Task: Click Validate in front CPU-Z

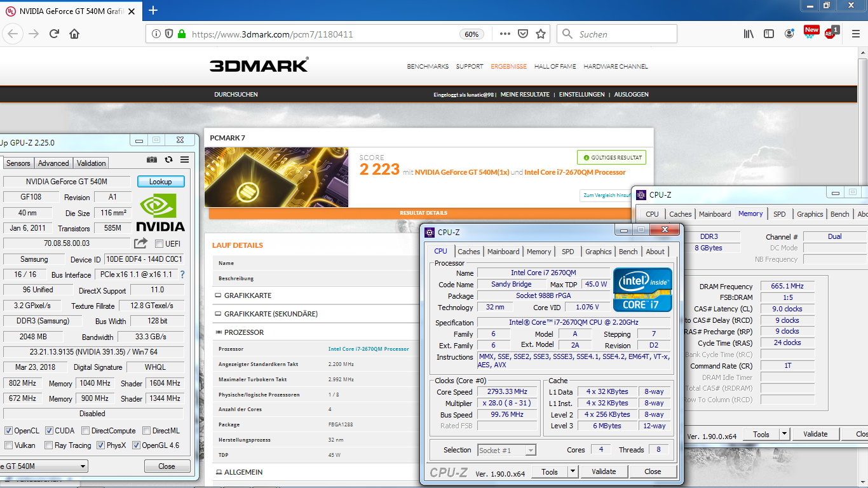Action: (x=604, y=471)
